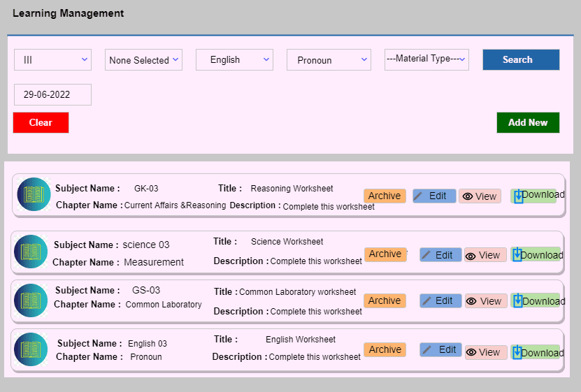Click the date field showing 29-06-2022

52,94
